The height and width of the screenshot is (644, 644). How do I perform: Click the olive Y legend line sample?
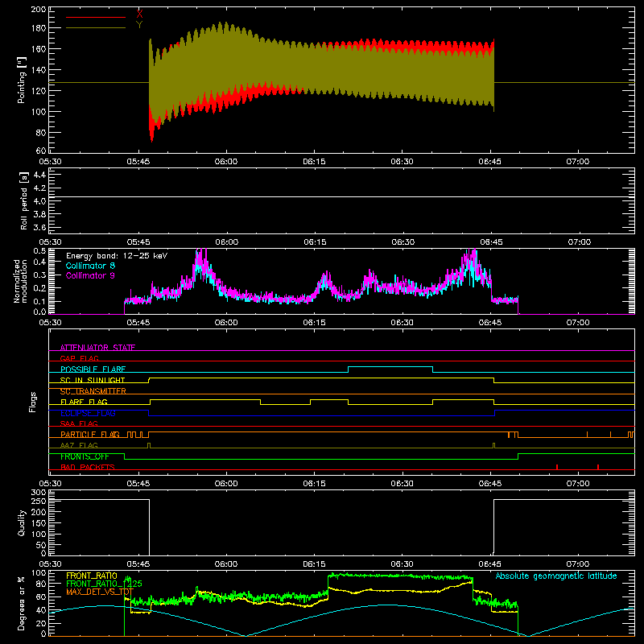(x=96, y=28)
